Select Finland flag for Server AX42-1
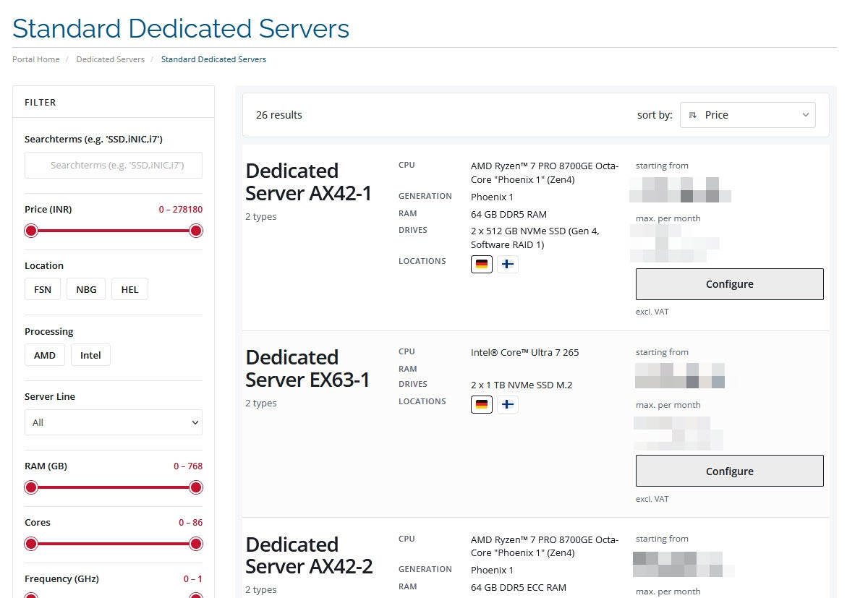The width and height of the screenshot is (868, 598). 508,264
